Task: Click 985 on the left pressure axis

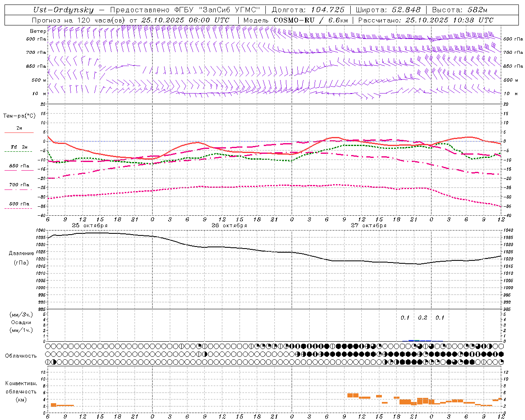Action: click(x=42, y=310)
